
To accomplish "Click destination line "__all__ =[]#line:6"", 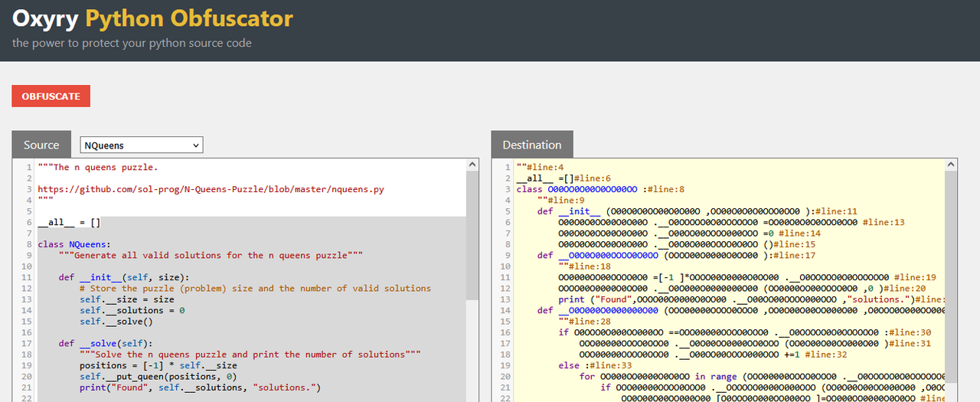I will [563, 178].
